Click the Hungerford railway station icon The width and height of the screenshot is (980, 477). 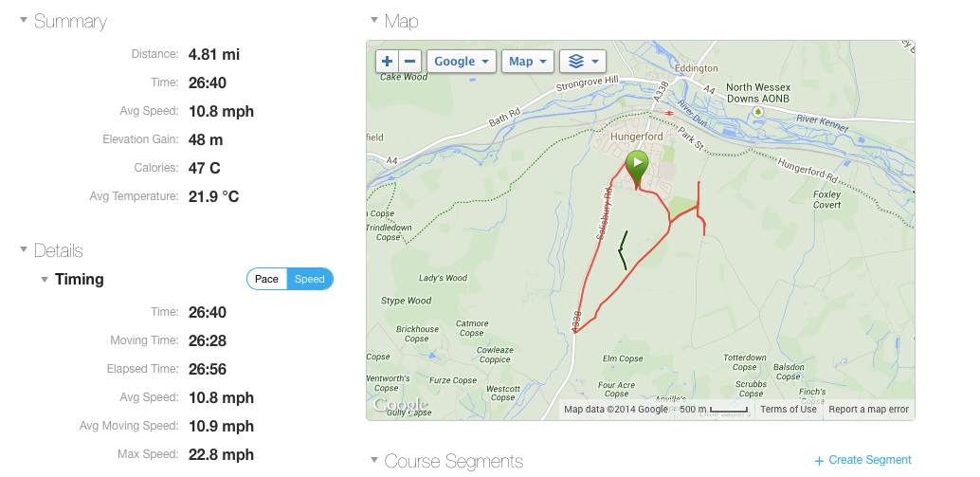click(x=670, y=112)
